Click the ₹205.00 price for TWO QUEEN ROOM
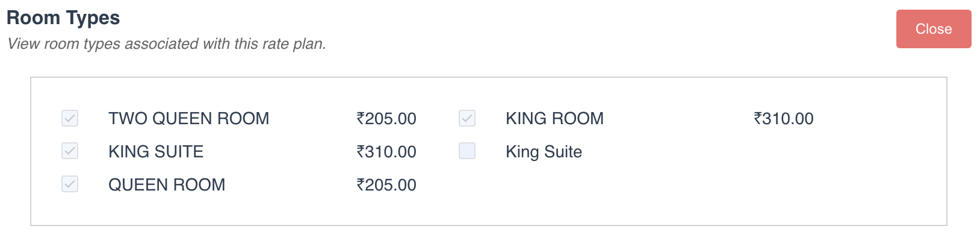Screen dimensions: 980x252 [x=386, y=118]
